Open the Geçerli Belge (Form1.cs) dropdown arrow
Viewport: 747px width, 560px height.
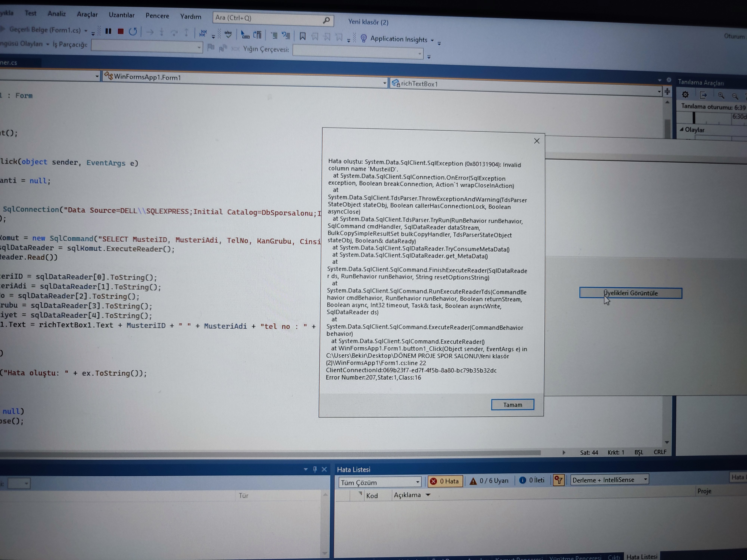point(86,31)
